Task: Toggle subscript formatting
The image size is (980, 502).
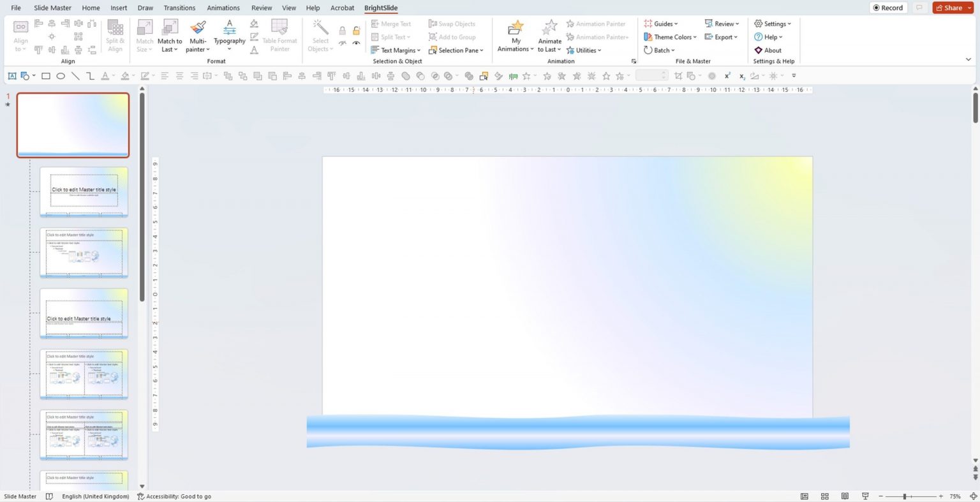Action: tap(741, 75)
